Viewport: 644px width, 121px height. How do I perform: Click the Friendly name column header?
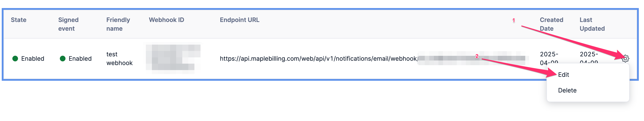tap(118, 24)
